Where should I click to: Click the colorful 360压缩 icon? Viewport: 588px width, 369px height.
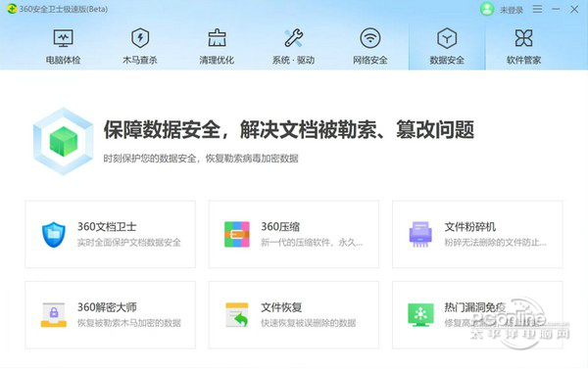236,235
